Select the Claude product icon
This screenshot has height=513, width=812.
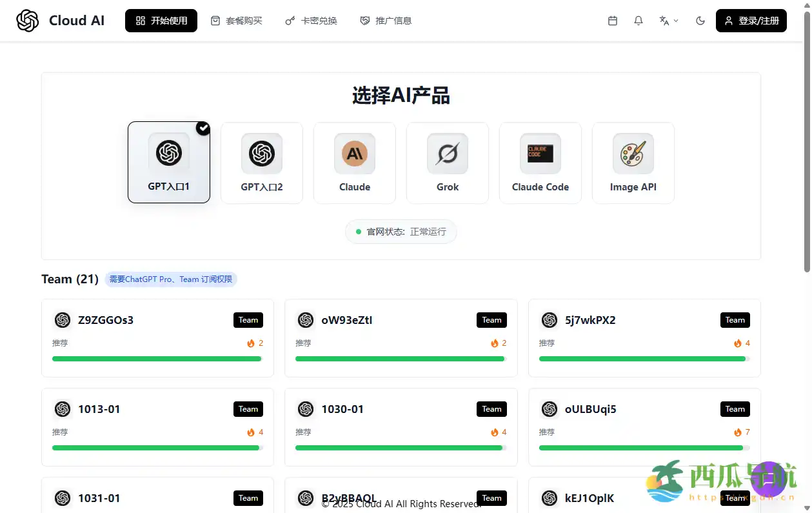tap(354, 154)
